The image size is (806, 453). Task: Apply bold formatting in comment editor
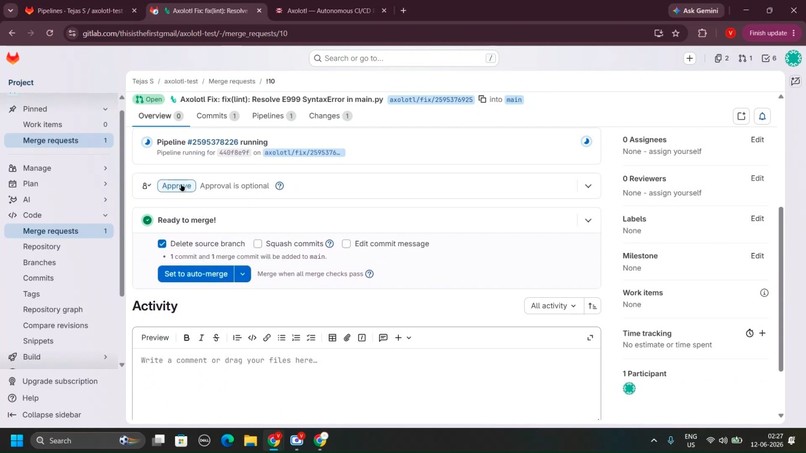[187, 338]
